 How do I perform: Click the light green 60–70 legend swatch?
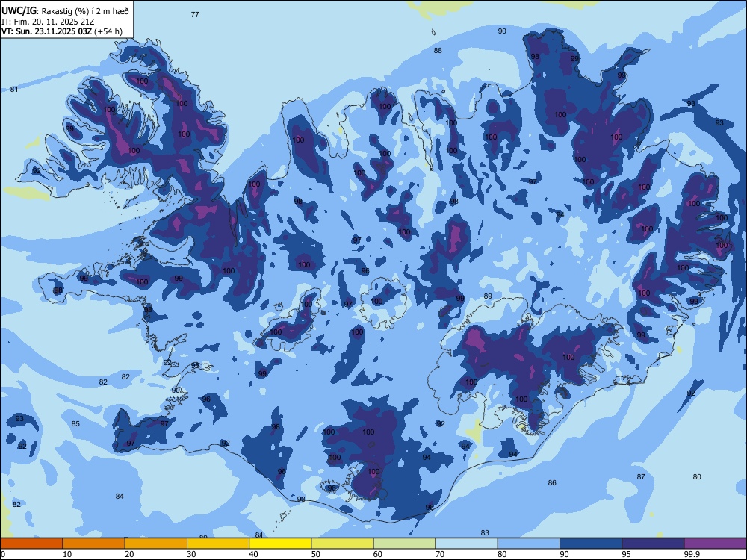coord(404,544)
